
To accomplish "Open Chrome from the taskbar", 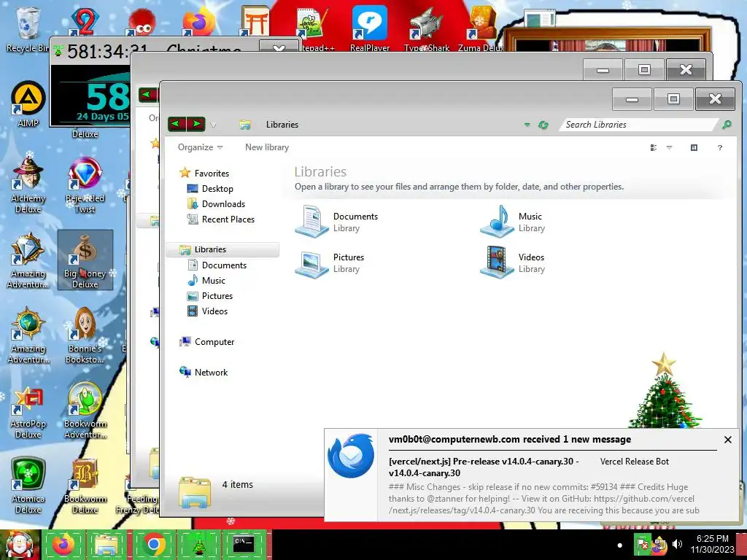I will (x=153, y=544).
